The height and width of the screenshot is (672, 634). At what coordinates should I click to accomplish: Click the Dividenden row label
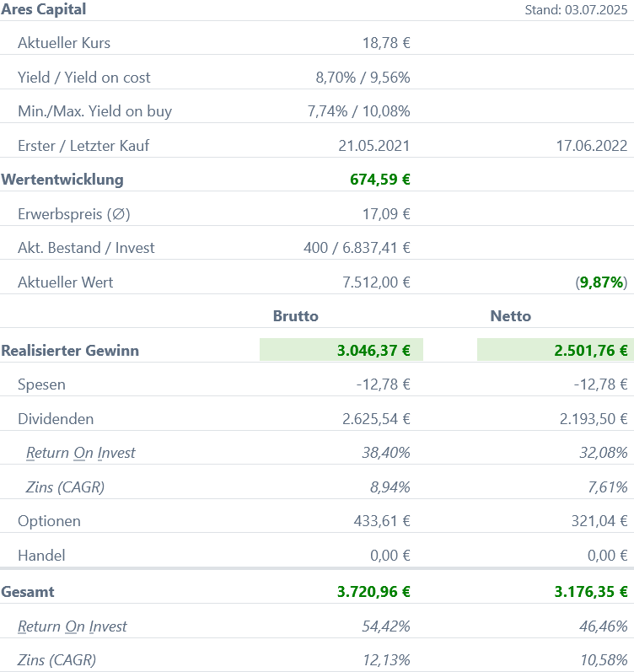click(x=56, y=419)
